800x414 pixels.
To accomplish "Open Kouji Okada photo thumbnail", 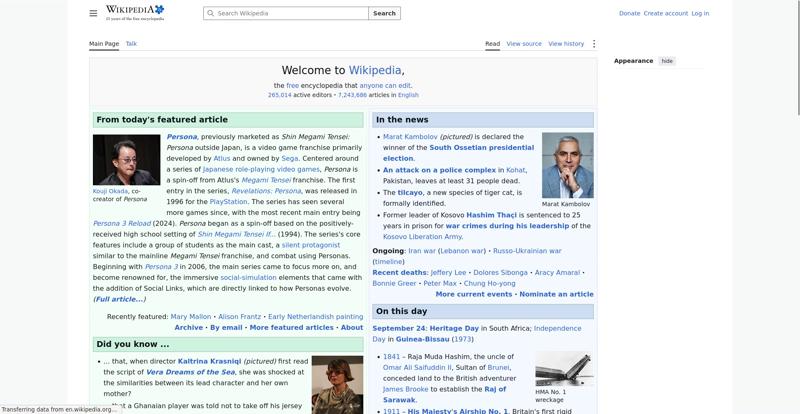I will point(127,160).
